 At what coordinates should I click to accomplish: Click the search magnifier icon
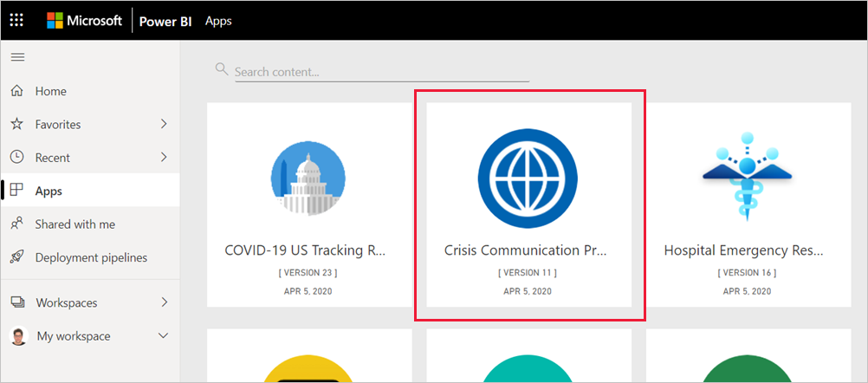pos(222,69)
